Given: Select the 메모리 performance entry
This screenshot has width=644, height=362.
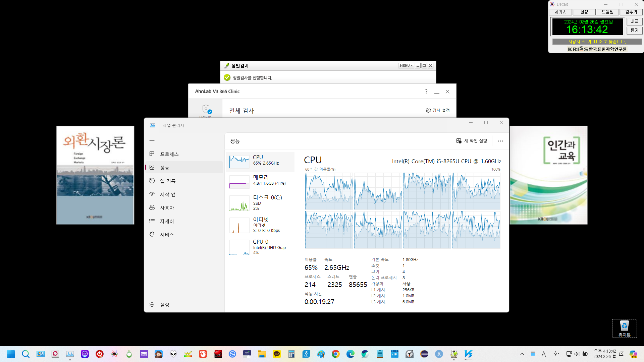Looking at the screenshot, I should pos(260,181).
